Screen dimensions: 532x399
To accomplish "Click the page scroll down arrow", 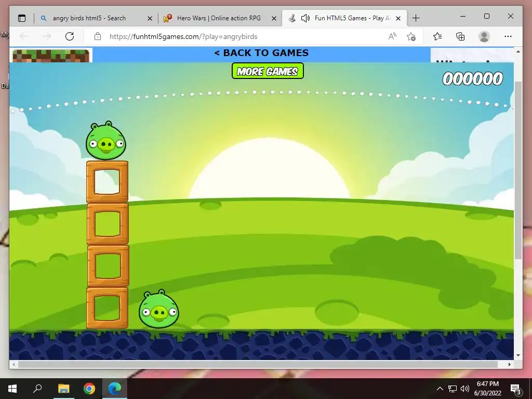I will pyautogui.click(x=518, y=355).
